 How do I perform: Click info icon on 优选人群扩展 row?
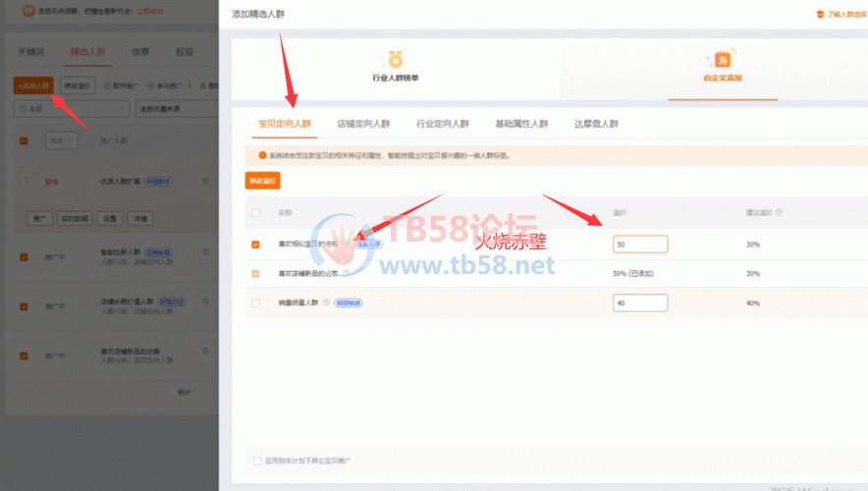pyautogui.click(x=205, y=181)
